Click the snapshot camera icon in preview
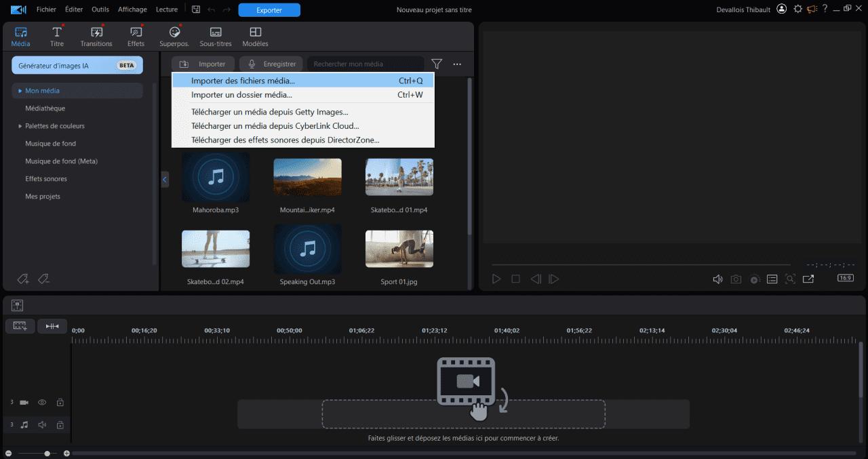This screenshot has height=459, width=868. click(x=736, y=279)
